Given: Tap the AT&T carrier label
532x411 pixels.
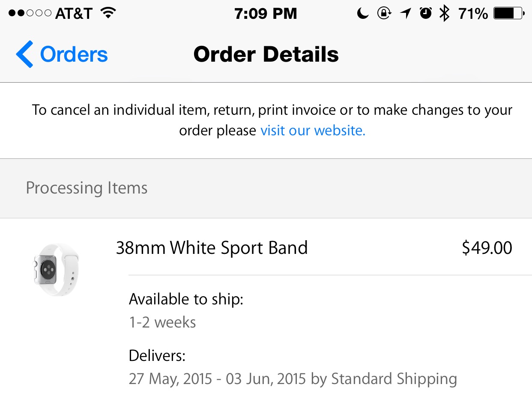Looking at the screenshot, I should (x=74, y=14).
